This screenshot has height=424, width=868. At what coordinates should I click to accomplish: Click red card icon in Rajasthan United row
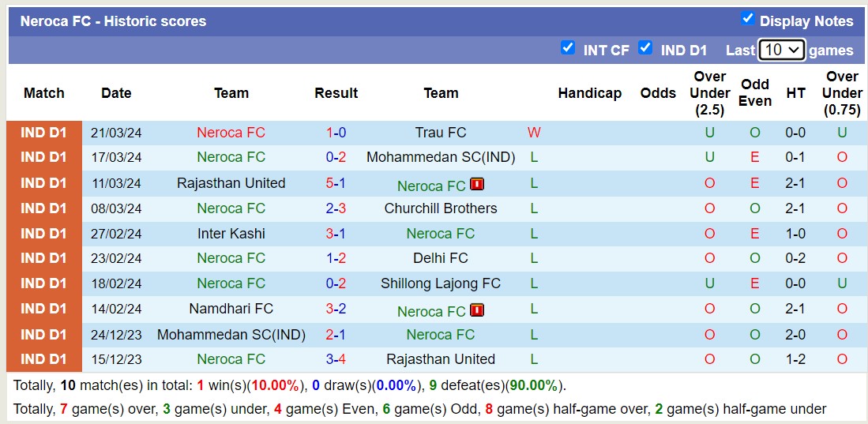pos(476,185)
